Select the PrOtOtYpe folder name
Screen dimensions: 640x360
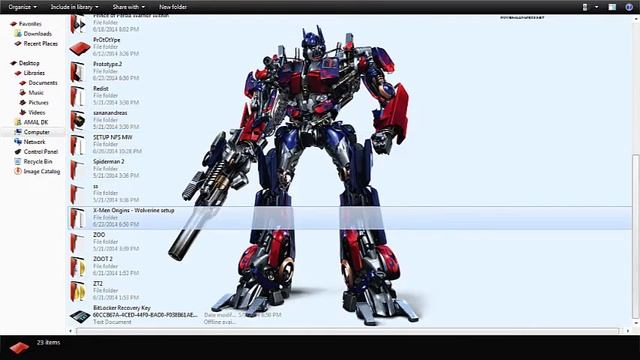tap(107, 40)
